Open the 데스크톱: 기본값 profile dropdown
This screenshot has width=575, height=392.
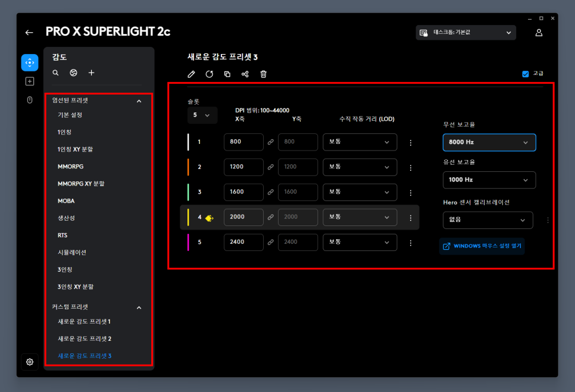point(465,33)
